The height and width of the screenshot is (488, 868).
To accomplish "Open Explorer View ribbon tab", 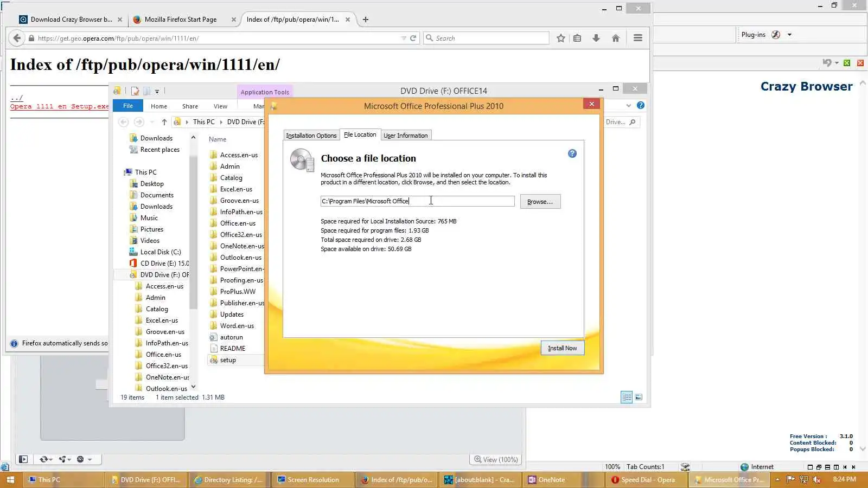I will point(220,106).
